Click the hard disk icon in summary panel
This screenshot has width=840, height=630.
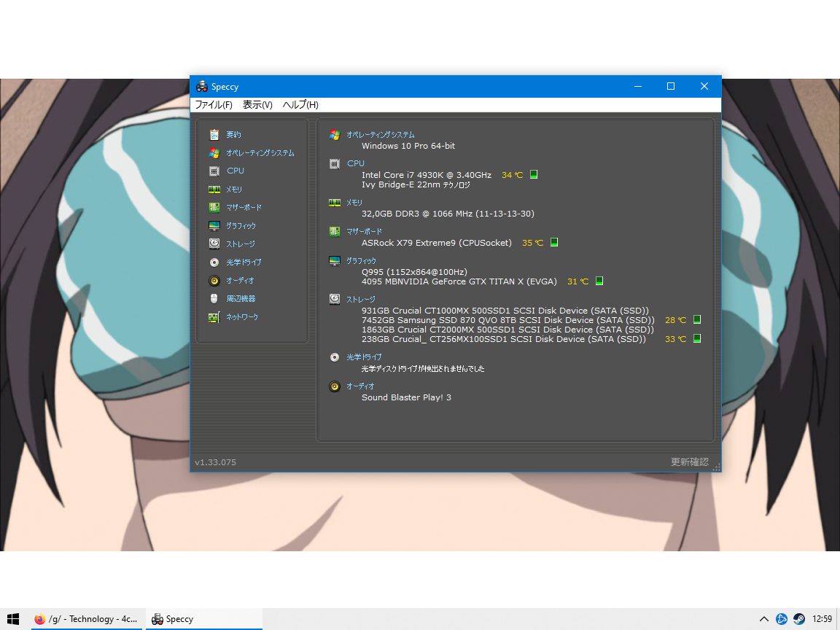(x=335, y=299)
